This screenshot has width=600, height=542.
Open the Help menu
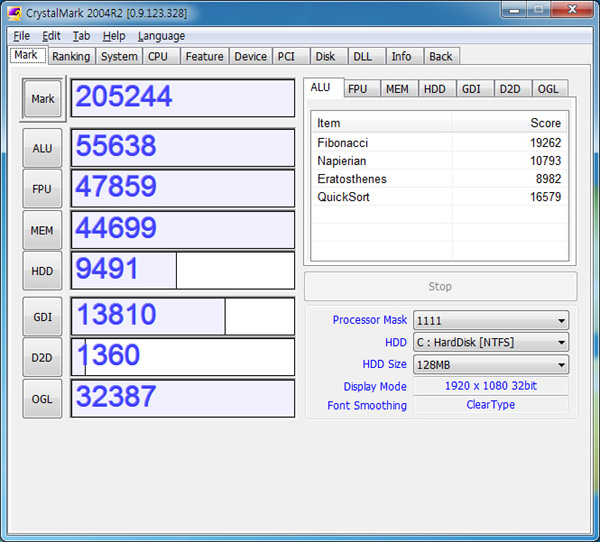tap(114, 36)
